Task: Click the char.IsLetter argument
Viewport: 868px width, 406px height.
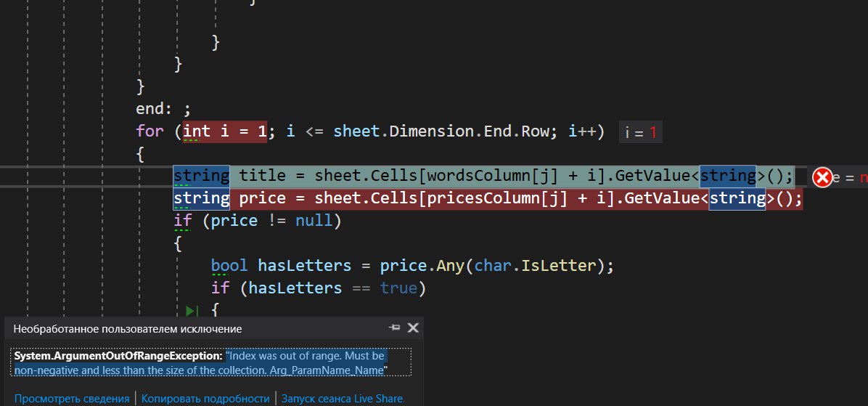Action: [x=535, y=266]
